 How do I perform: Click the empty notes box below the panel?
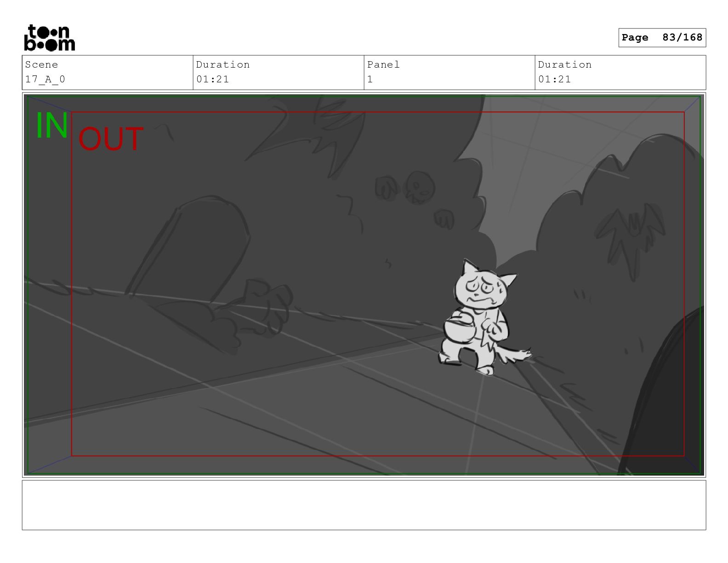click(364, 505)
